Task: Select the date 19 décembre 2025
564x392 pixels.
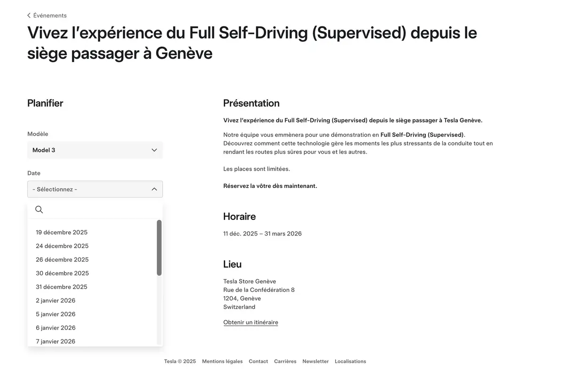Action: tap(62, 232)
